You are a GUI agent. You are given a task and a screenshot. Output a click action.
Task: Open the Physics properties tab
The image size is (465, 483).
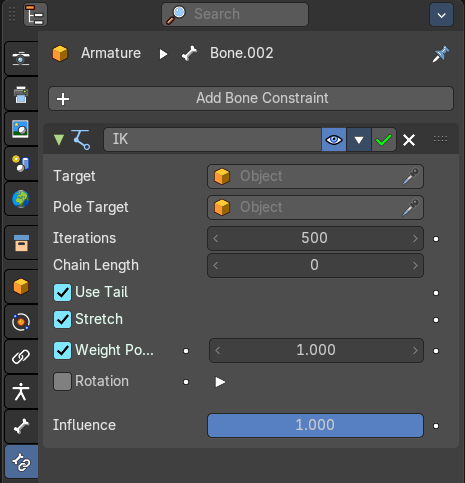pos(21,322)
